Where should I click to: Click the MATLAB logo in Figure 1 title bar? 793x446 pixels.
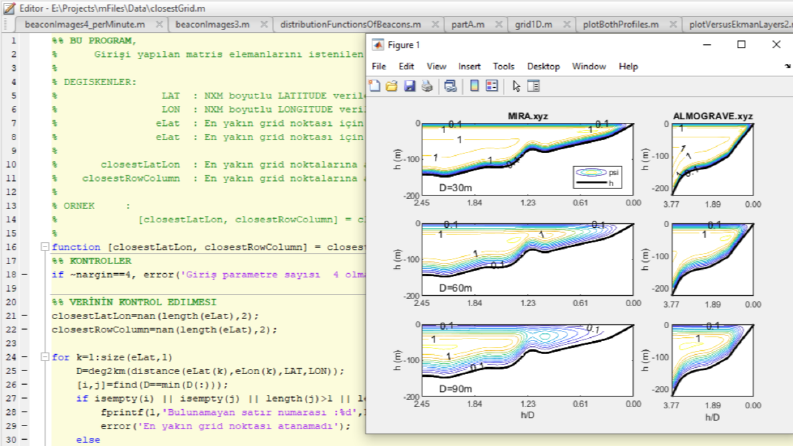point(378,45)
